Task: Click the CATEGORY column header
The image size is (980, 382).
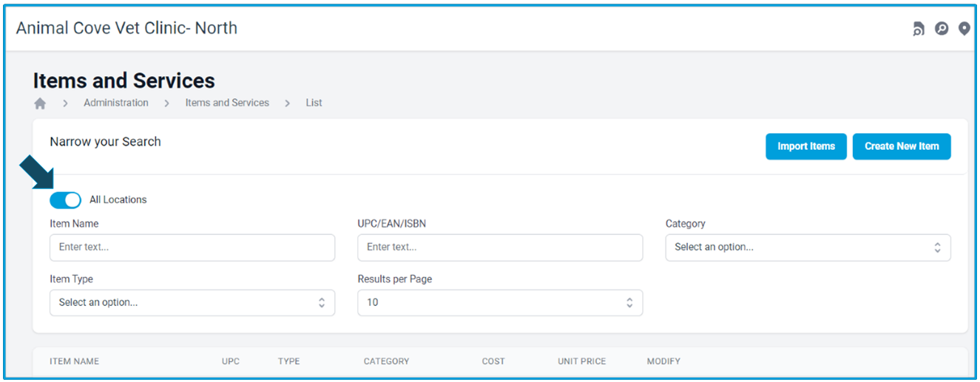Action: tap(386, 361)
